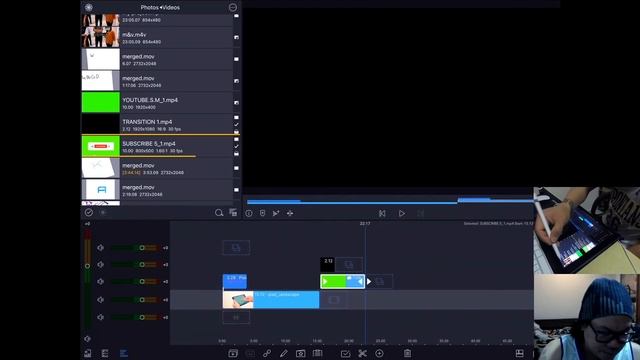Viewport: 640px width, 360px height.
Task: Mute the main video track speaker
Action: (100, 300)
